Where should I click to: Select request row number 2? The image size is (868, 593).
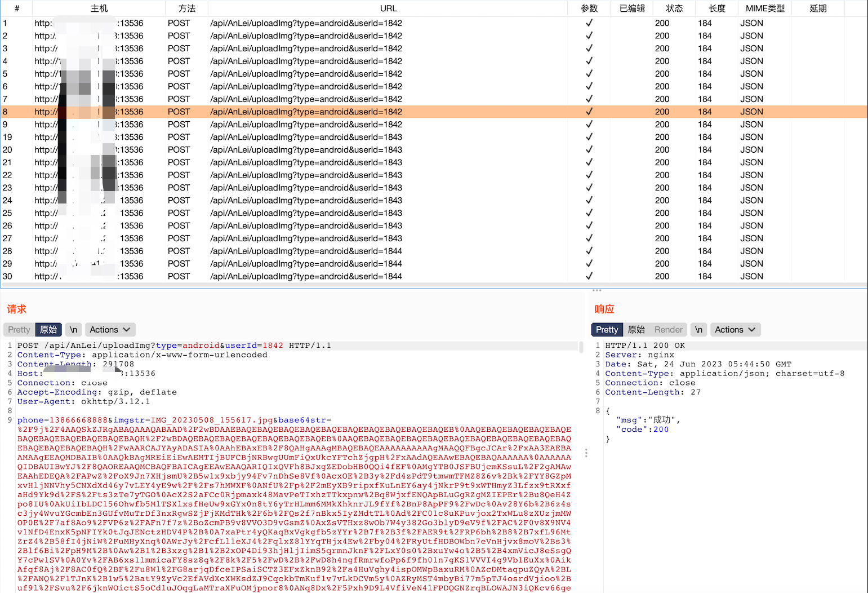coord(434,36)
